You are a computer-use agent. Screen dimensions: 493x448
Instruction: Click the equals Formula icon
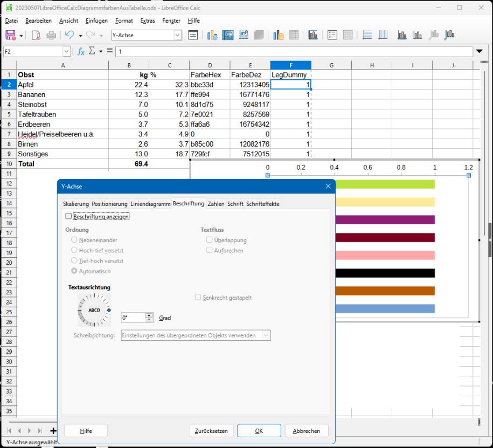tap(109, 51)
